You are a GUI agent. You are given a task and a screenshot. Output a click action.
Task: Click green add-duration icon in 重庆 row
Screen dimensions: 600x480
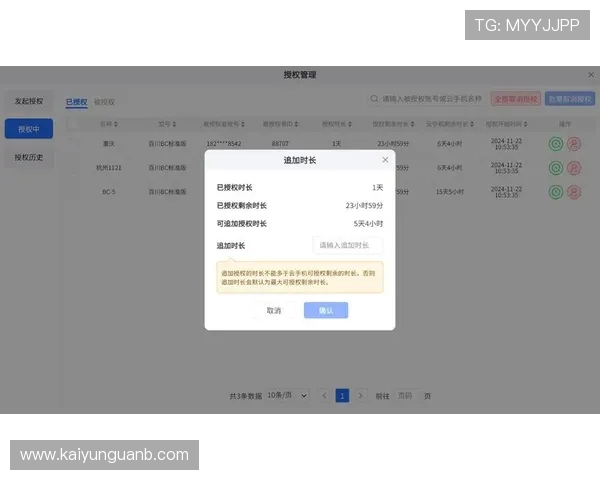[x=556, y=144]
